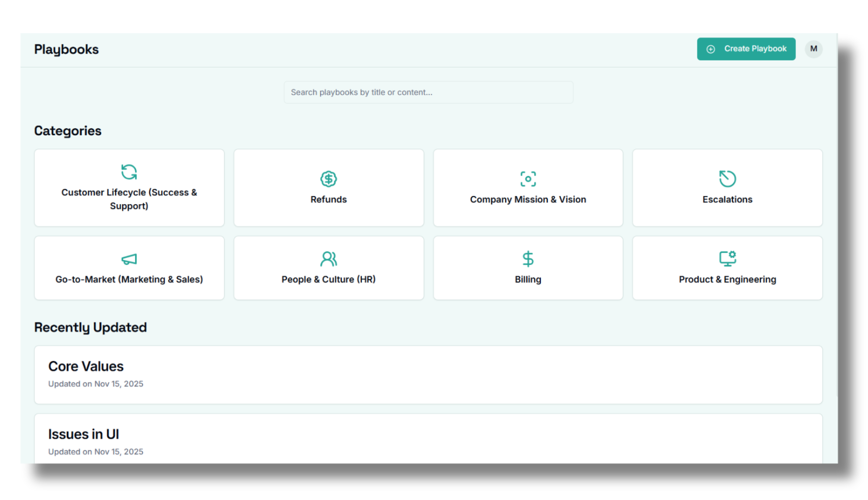
Task: Click the Create Playbook button
Action: click(x=746, y=49)
